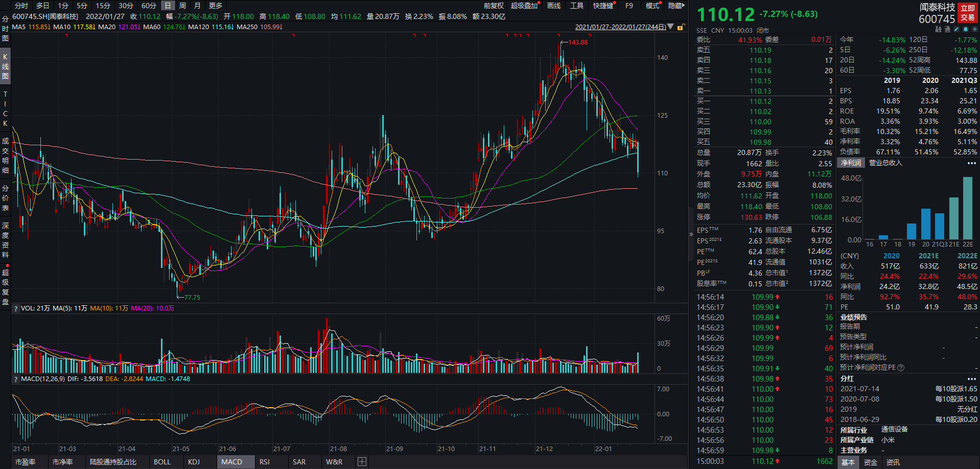Click the 小米 industry chain link
Viewport: 980px width, 469px height.
888,440
